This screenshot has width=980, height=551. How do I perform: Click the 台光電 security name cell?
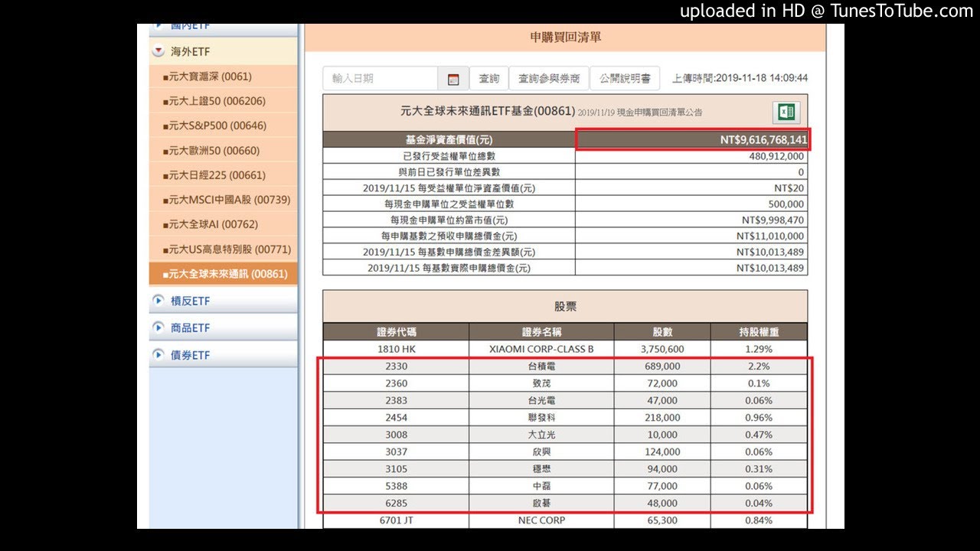click(x=541, y=400)
